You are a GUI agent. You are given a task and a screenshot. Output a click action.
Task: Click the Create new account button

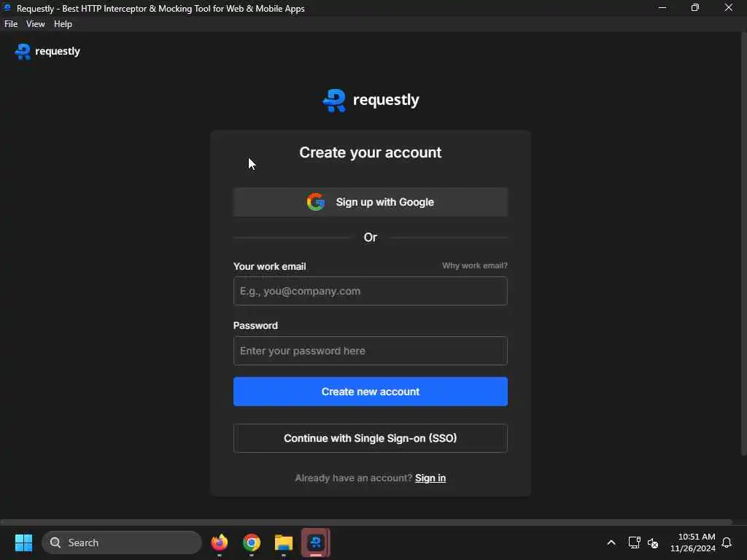pyautogui.click(x=370, y=392)
